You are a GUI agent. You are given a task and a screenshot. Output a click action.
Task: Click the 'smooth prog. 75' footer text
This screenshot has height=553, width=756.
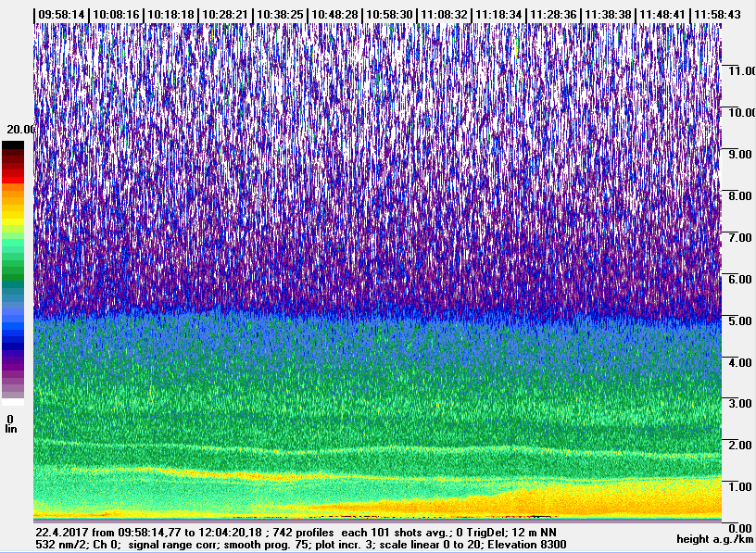pos(264,545)
